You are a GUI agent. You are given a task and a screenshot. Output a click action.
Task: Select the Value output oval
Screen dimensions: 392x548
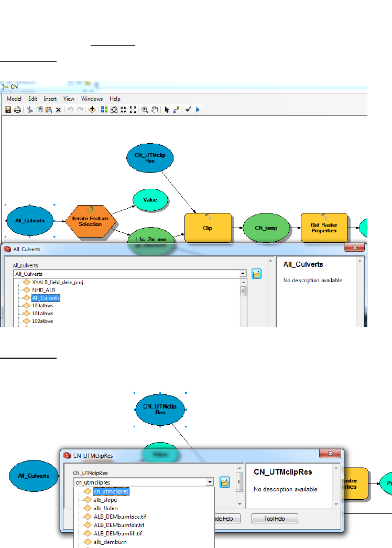click(150, 200)
